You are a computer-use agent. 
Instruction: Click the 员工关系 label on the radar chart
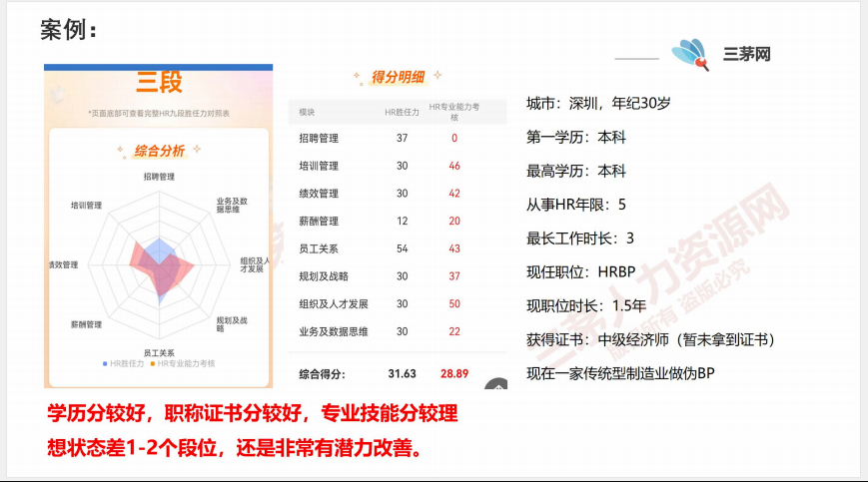(159, 352)
